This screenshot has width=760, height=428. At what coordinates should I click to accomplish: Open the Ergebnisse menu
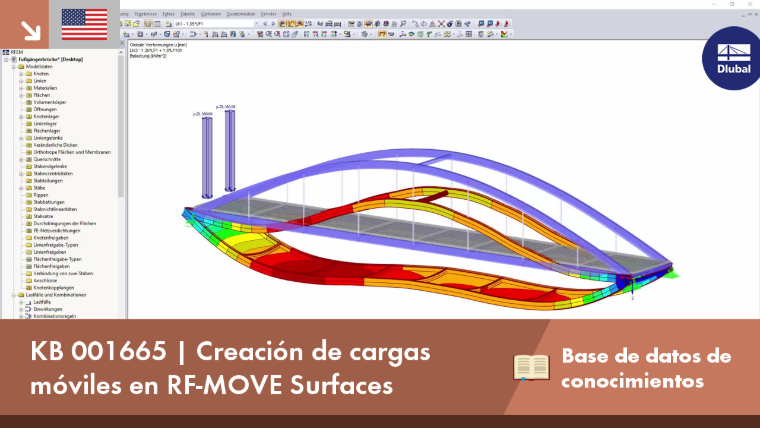point(145,14)
